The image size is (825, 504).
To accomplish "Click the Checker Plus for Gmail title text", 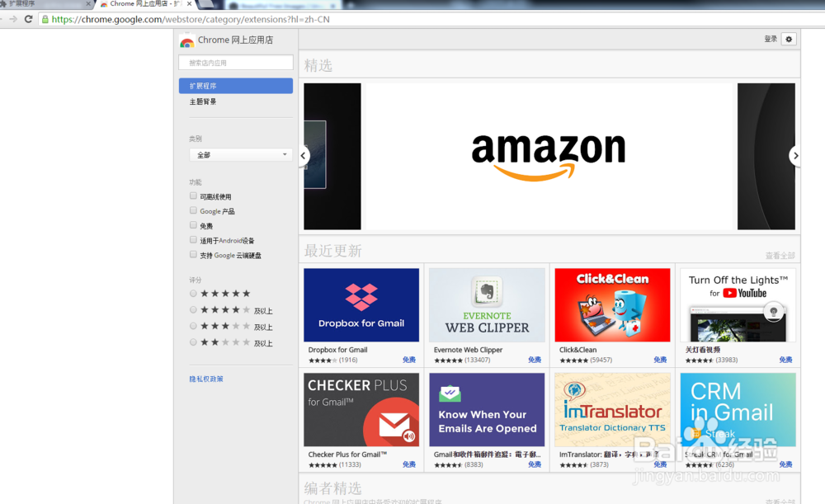I will 347,455.
